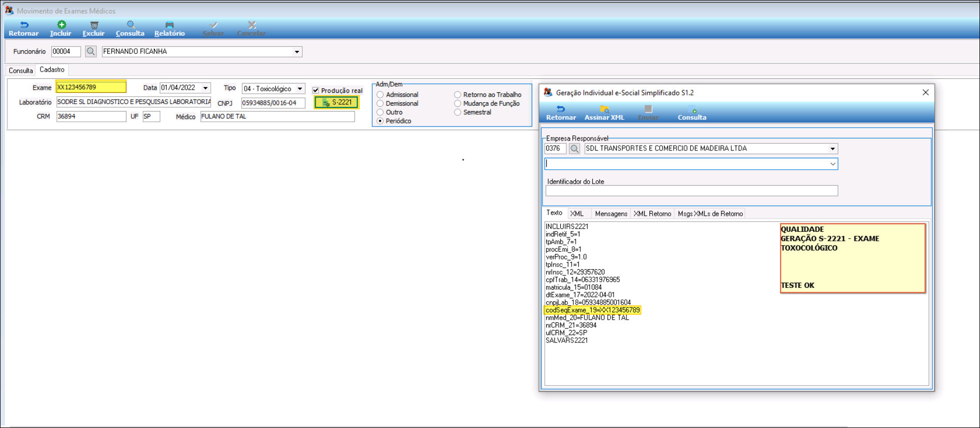Click Laboratório name field
Viewport: 980px width, 428px height.
click(134, 102)
